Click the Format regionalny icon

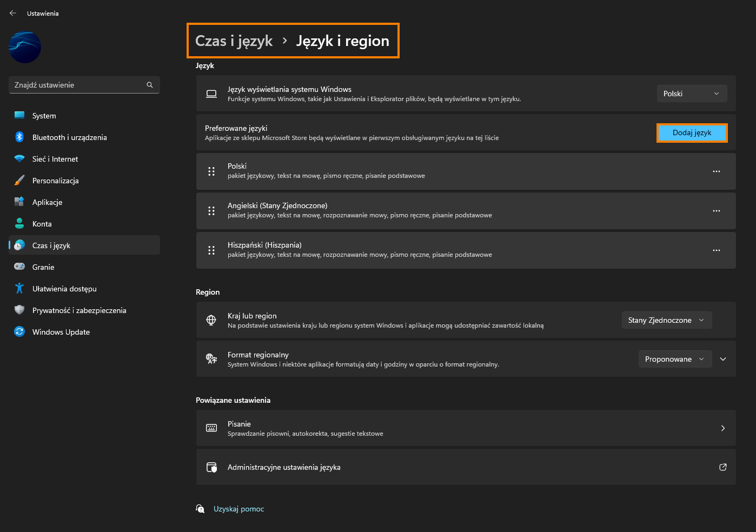(211, 359)
